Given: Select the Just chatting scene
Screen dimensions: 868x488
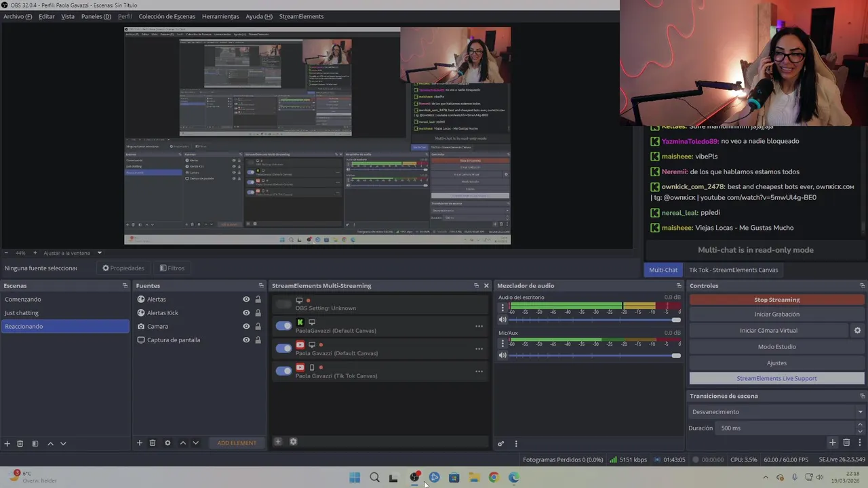Looking at the screenshot, I should [64, 312].
